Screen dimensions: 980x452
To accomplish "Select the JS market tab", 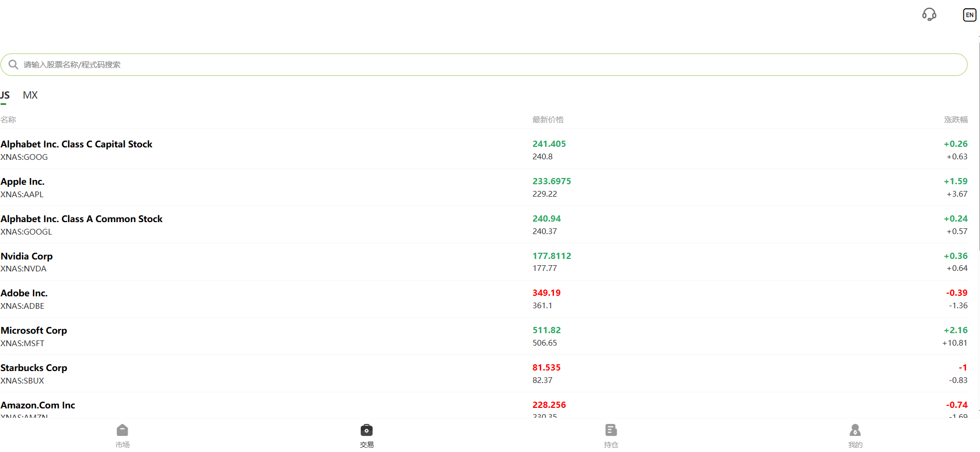I will (5, 95).
